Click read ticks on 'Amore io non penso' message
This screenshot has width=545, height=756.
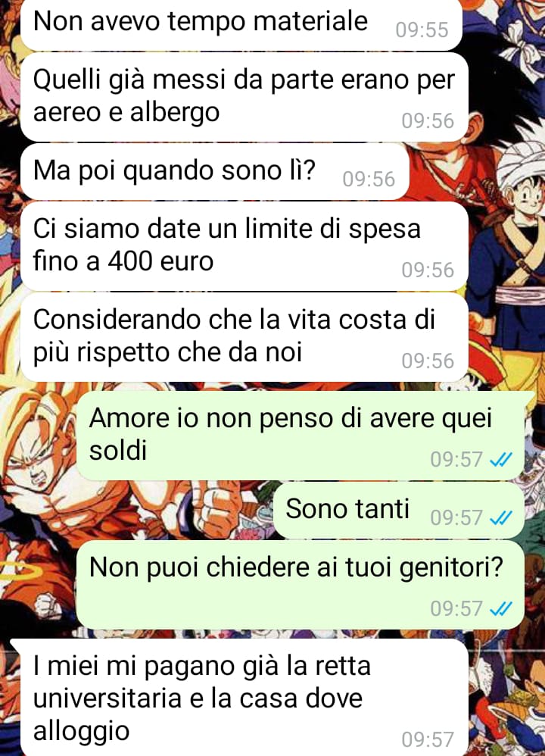[500, 460]
